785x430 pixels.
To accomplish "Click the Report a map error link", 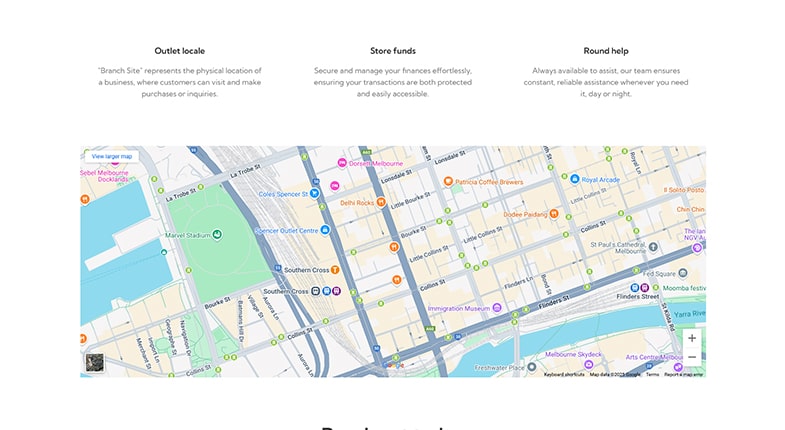I will 684,374.
